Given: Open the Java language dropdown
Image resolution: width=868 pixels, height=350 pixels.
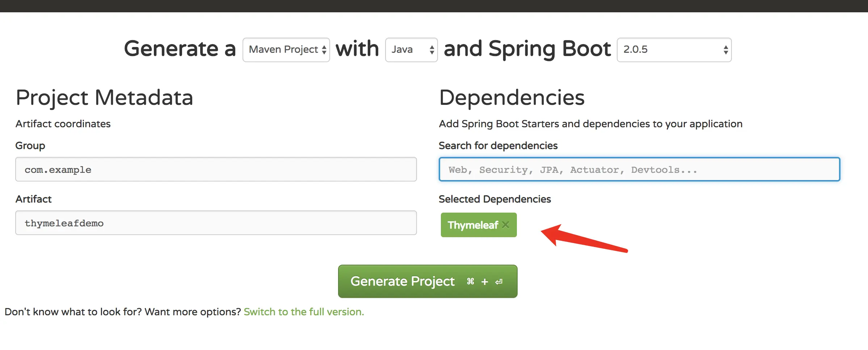Looking at the screenshot, I should point(411,50).
